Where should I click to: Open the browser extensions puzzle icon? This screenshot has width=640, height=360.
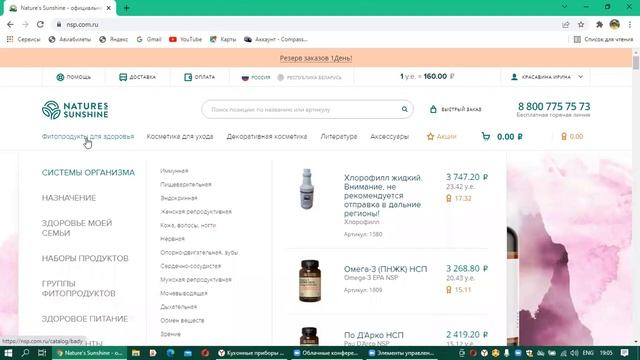(x=599, y=25)
